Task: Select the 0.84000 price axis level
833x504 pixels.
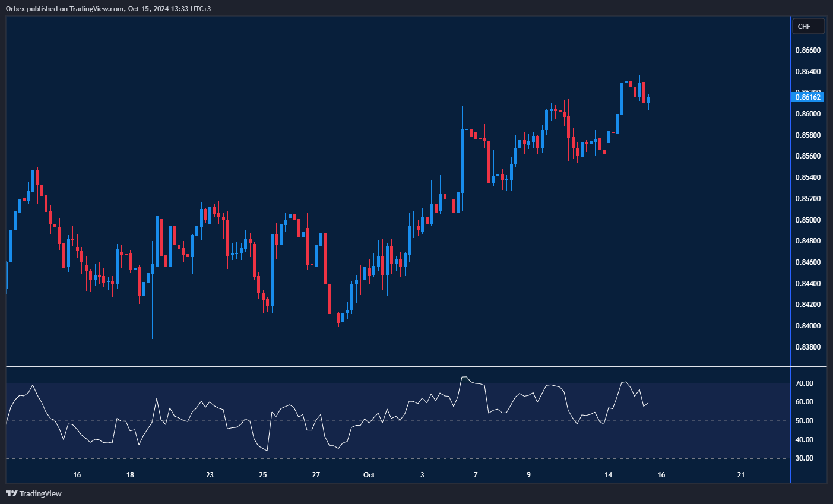Action: [807, 326]
